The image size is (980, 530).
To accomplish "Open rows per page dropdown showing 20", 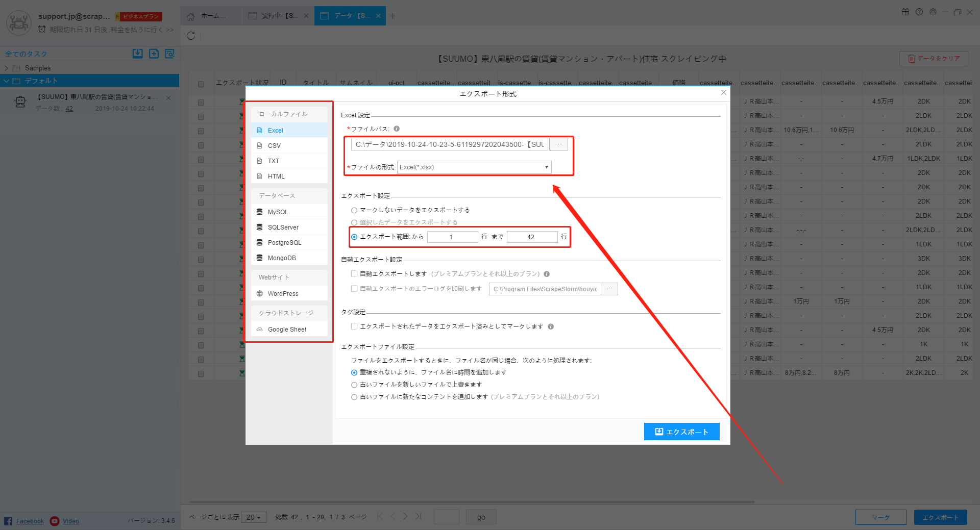I will 253,517.
